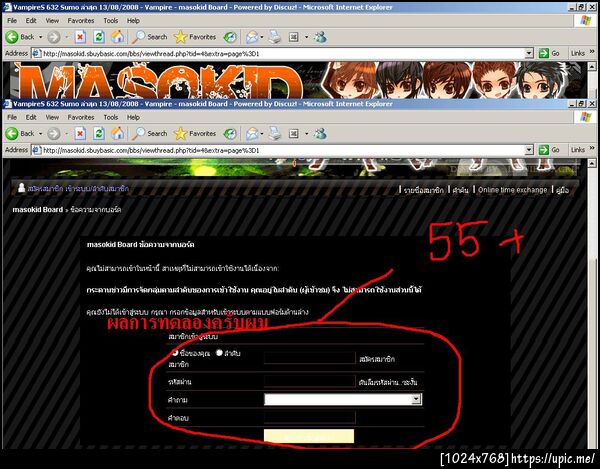Image resolution: width=600 pixels, height=469 pixels.
Task: Open Favorites pane in the upper browser window
Action: (x=195, y=37)
